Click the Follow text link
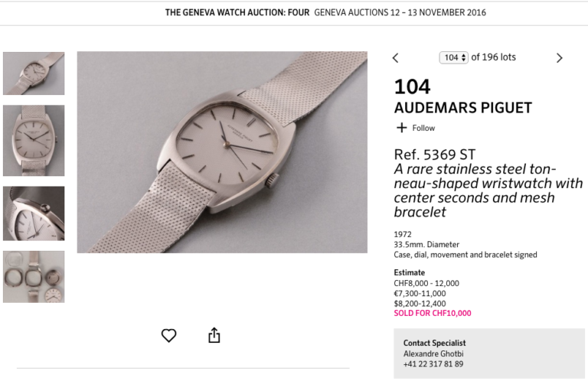Viewport: 588px width, 381px height. pyautogui.click(x=423, y=128)
